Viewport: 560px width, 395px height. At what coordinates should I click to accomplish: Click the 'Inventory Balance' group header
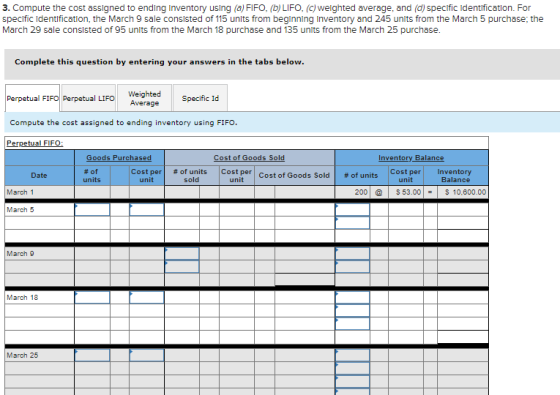(411, 158)
